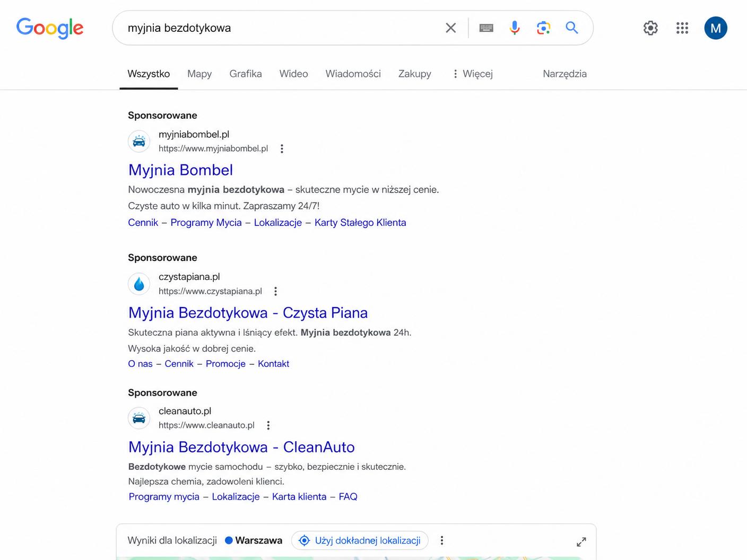Open the Promocje sitelink under Czysta Piana

[x=225, y=364]
